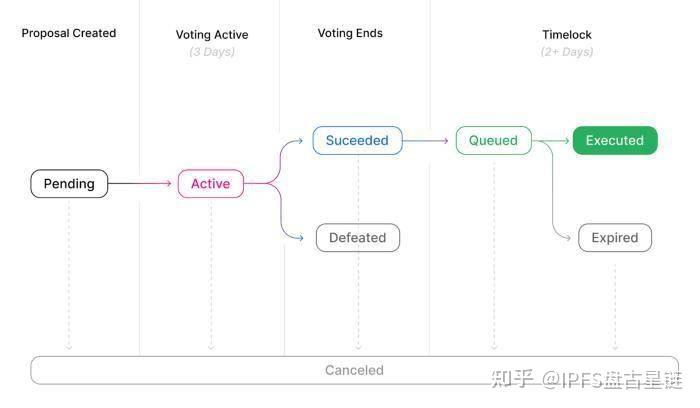Click the Expired state box
Viewport: 700px width, 408px height.
(x=614, y=238)
